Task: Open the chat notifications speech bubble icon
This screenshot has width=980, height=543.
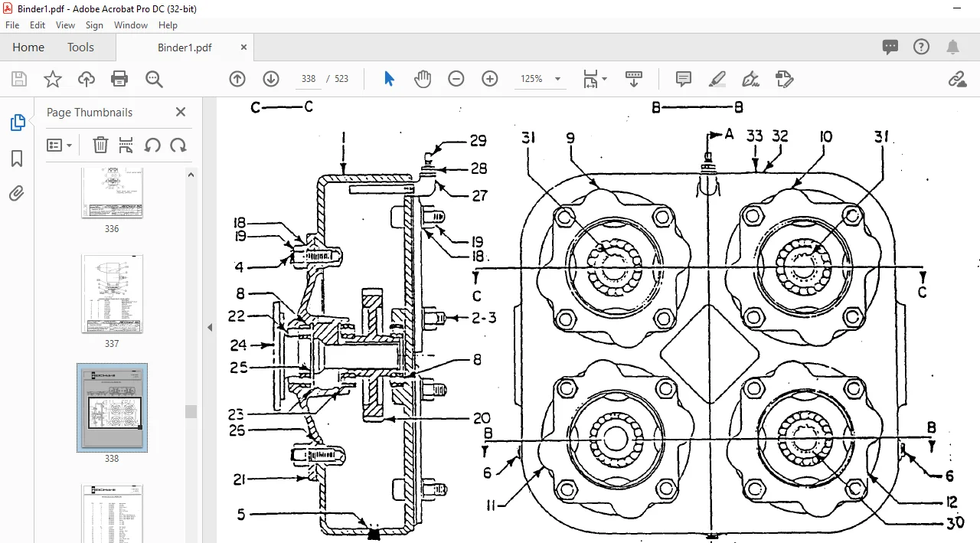Action: coord(890,47)
